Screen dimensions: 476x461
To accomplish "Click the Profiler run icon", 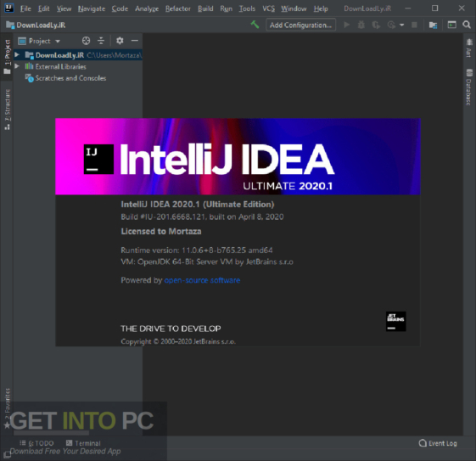I will [x=391, y=25].
